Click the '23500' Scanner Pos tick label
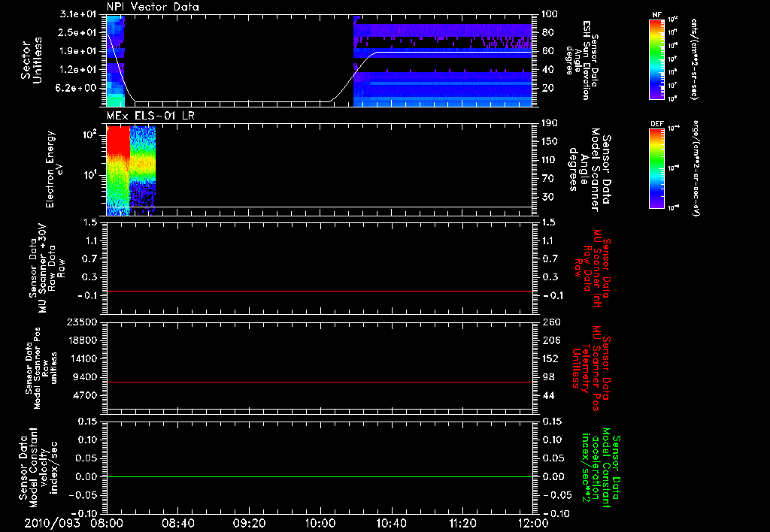Screen dimensions: 770x532 pyautogui.click(x=81, y=322)
